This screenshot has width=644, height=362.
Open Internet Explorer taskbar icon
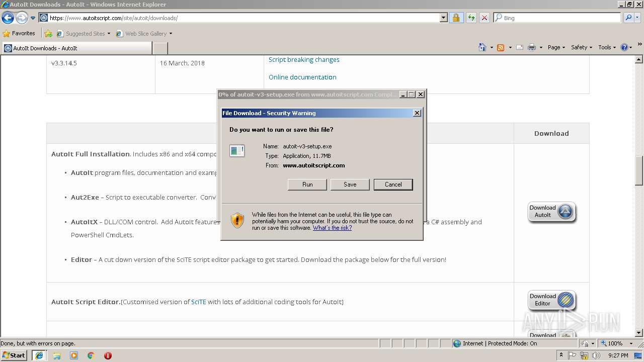click(39, 355)
